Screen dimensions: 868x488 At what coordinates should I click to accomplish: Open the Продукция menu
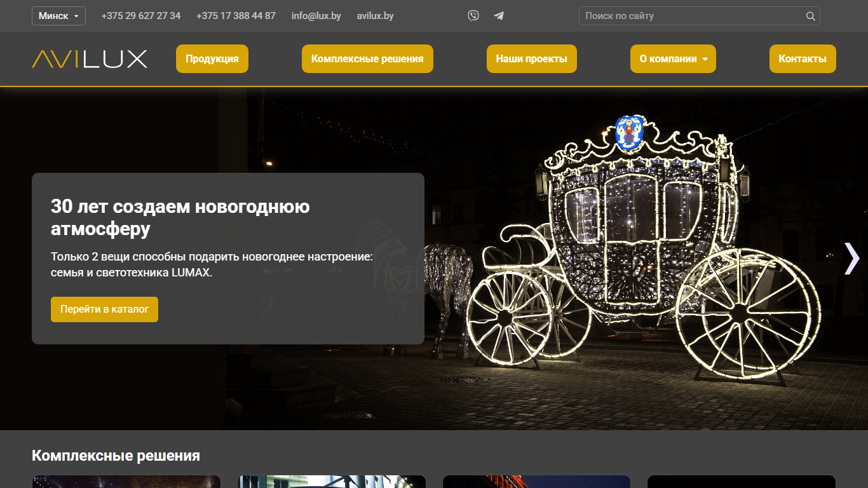click(x=212, y=59)
